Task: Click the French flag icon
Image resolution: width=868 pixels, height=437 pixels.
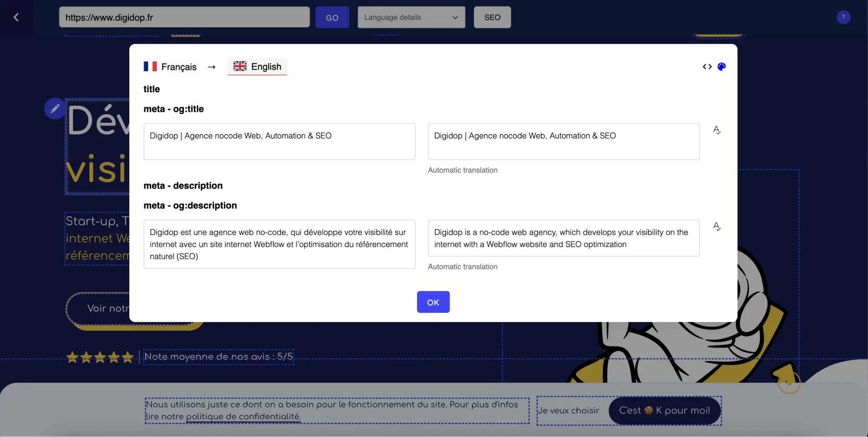Action: tap(150, 67)
